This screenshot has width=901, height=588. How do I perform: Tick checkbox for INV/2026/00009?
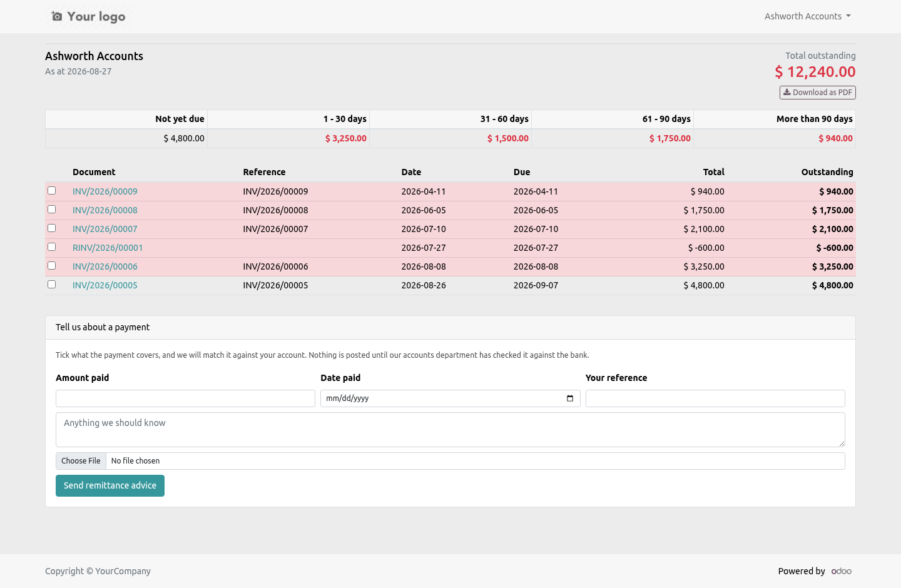coord(52,191)
